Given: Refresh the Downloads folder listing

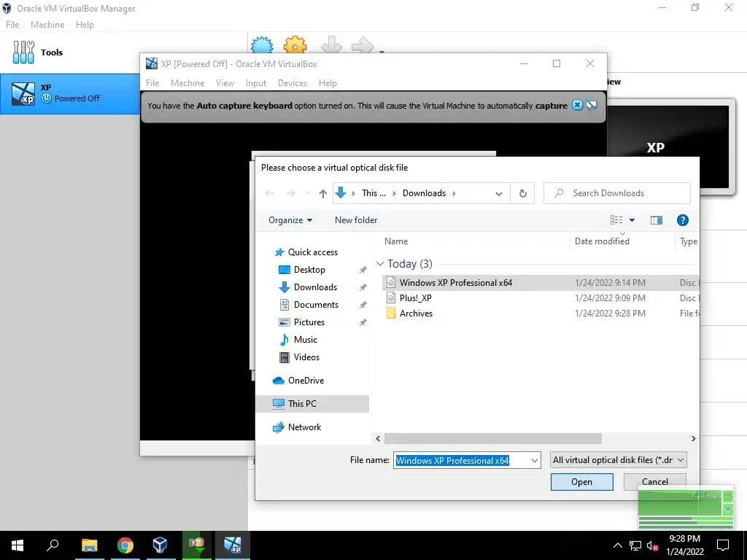Looking at the screenshot, I should 522,193.
